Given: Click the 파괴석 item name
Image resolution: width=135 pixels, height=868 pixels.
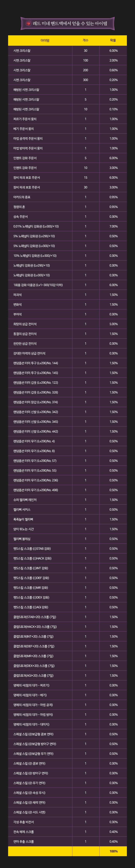Looking at the screenshot, I should (17, 295).
